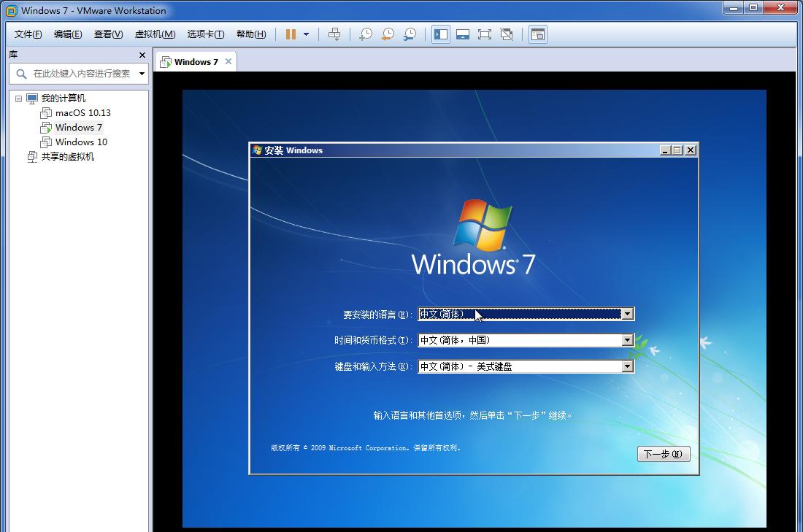Open the 文件(F) menu
This screenshot has width=803, height=532.
[28, 34]
